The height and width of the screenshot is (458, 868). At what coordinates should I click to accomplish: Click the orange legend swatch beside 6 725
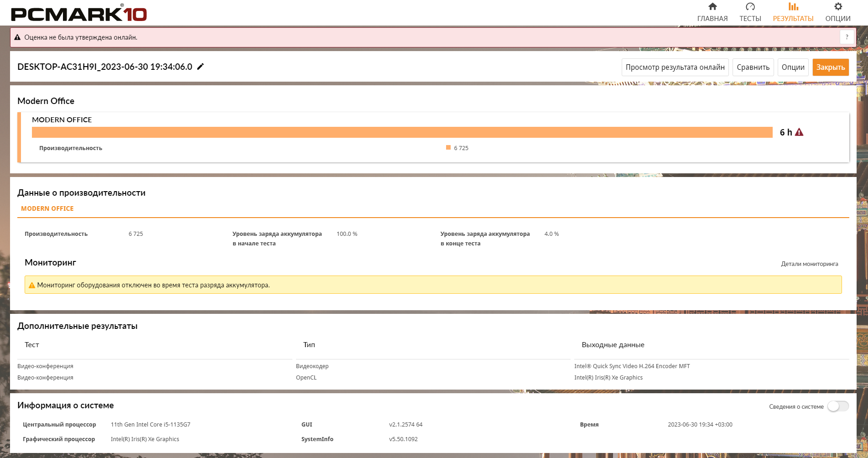[x=448, y=147]
